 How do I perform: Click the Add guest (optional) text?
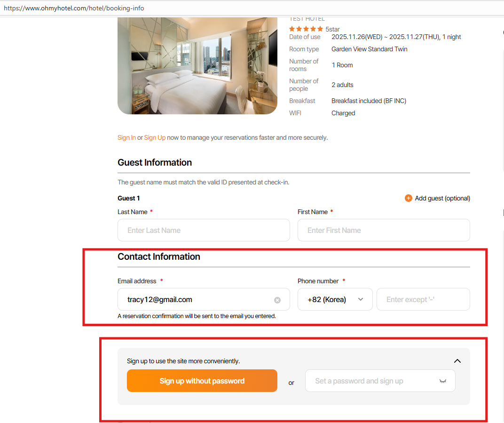[442, 198]
